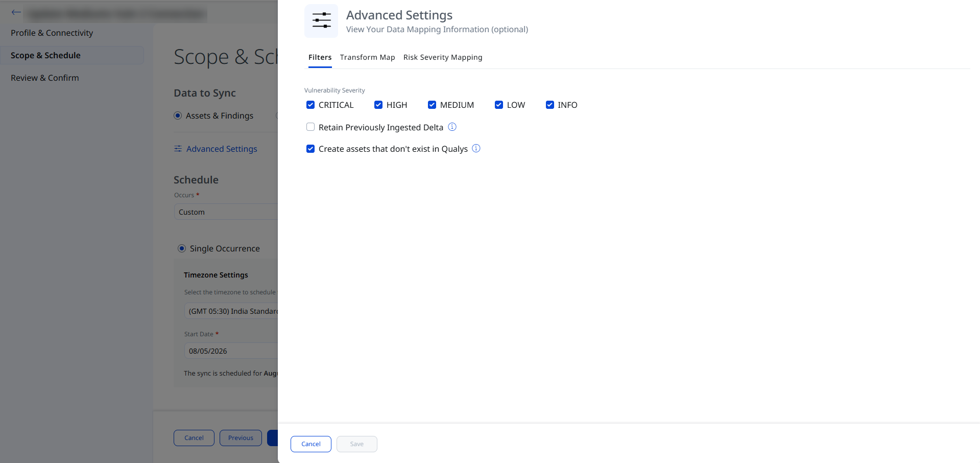The width and height of the screenshot is (980, 463).
Task: Switch to the Filters tab
Action: (x=320, y=57)
